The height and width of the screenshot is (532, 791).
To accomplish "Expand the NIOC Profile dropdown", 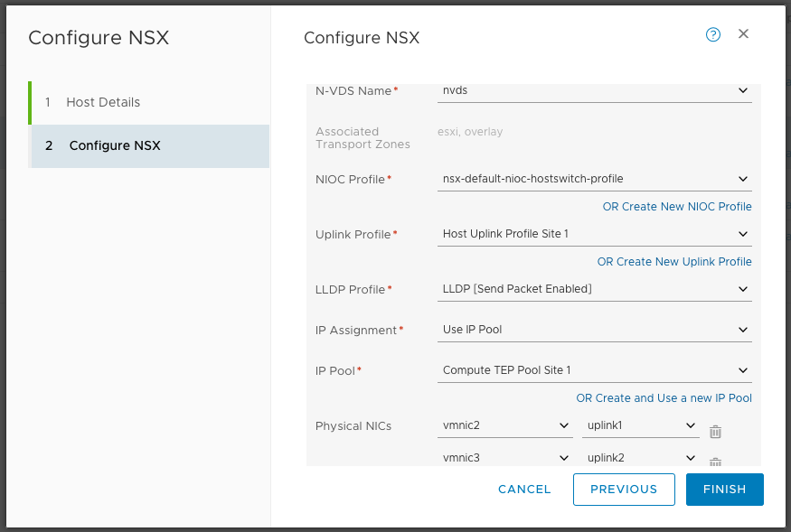I will (x=594, y=179).
